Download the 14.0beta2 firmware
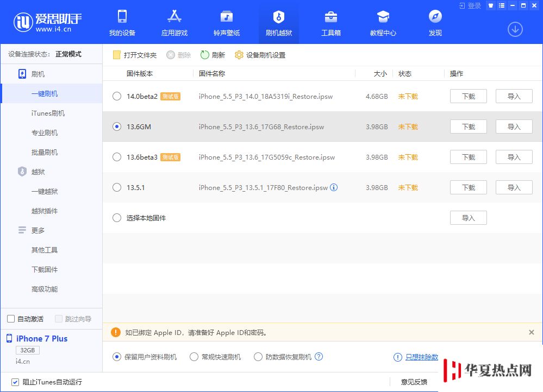Image resolution: width=543 pixels, height=392 pixels. point(468,96)
